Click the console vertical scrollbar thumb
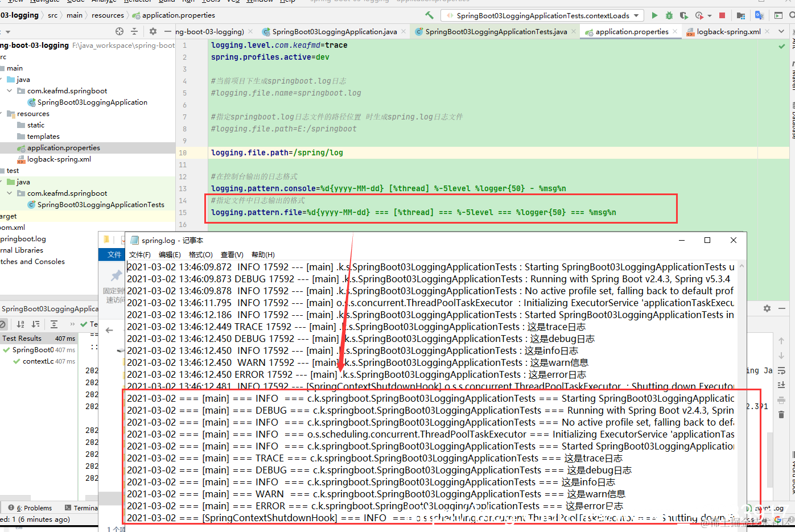Image resolution: width=795 pixels, height=532 pixels. coord(770,460)
